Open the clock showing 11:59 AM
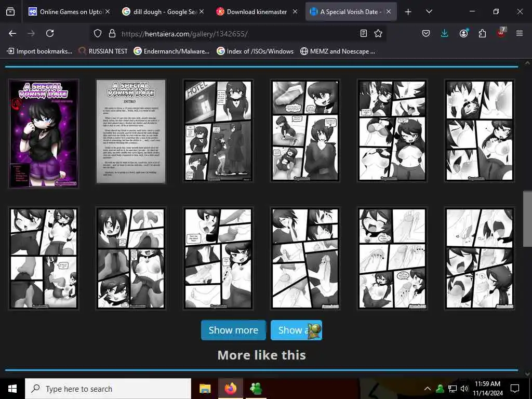532x399 pixels. [487, 389]
